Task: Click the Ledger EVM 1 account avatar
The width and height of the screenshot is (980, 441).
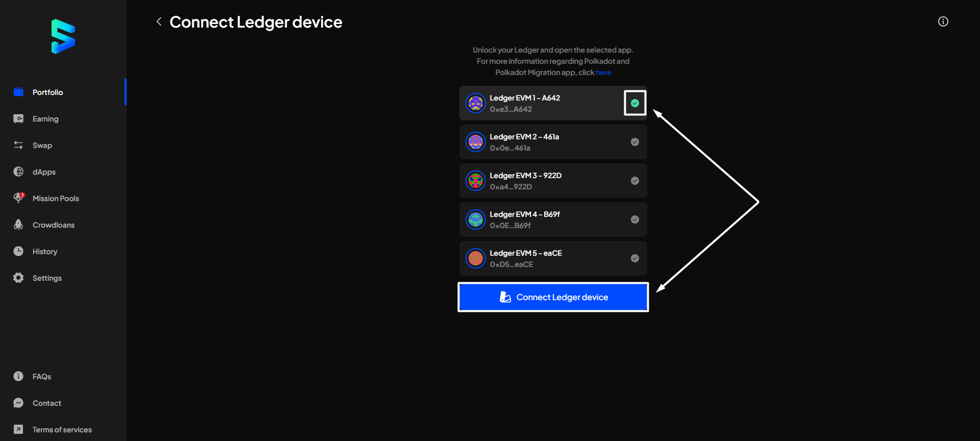Action: click(475, 104)
